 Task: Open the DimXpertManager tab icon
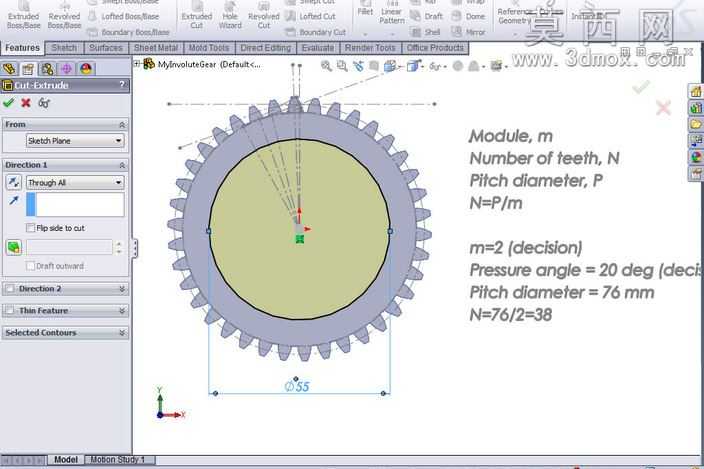66,69
